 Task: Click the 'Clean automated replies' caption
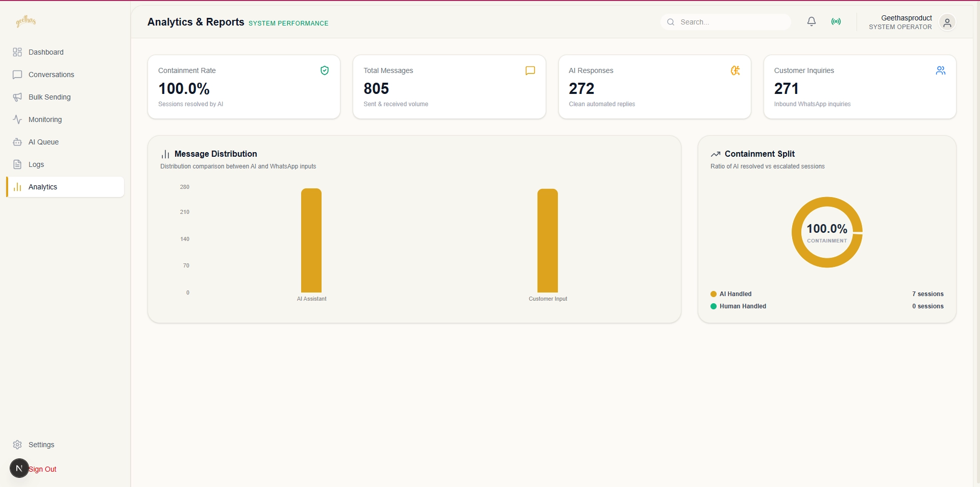[x=602, y=104]
